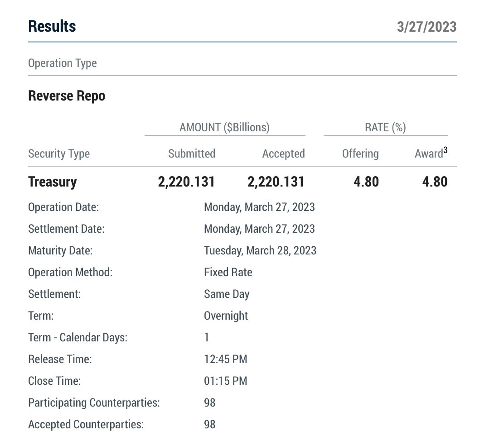Image resolution: width=504 pixels, height=441 pixels.
Task: Select the 3/27/2023 date label
Action: pos(426,27)
